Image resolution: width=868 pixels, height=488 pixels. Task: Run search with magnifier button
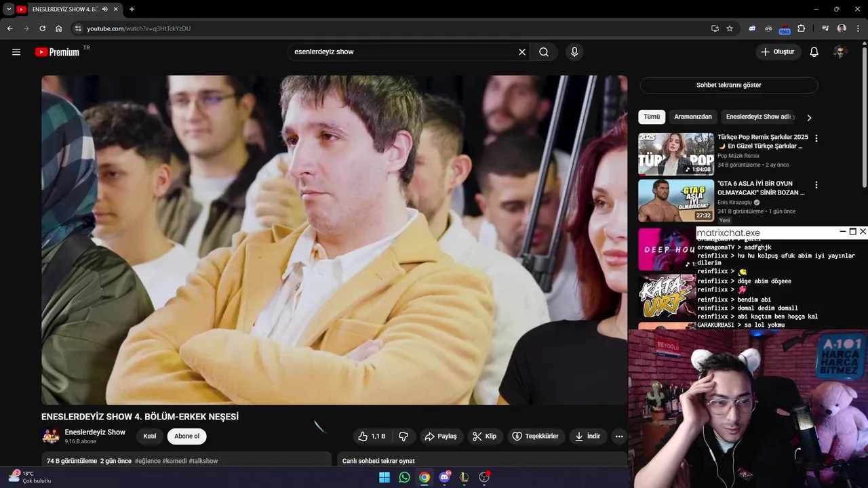point(544,52)
